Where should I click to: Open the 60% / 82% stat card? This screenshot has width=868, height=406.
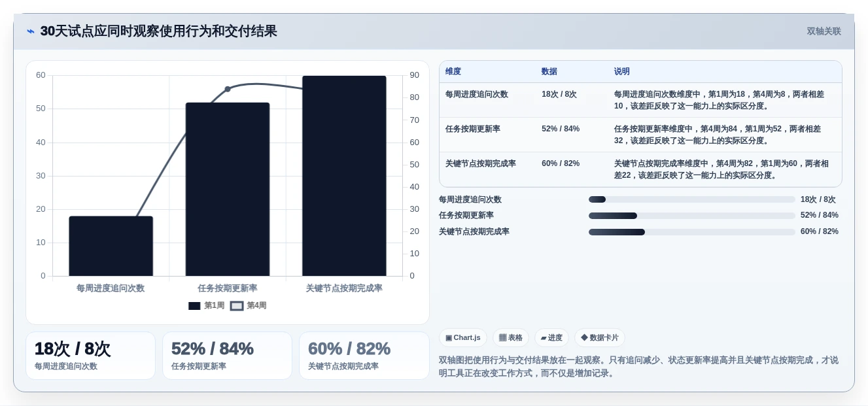(x=364, y=356)
